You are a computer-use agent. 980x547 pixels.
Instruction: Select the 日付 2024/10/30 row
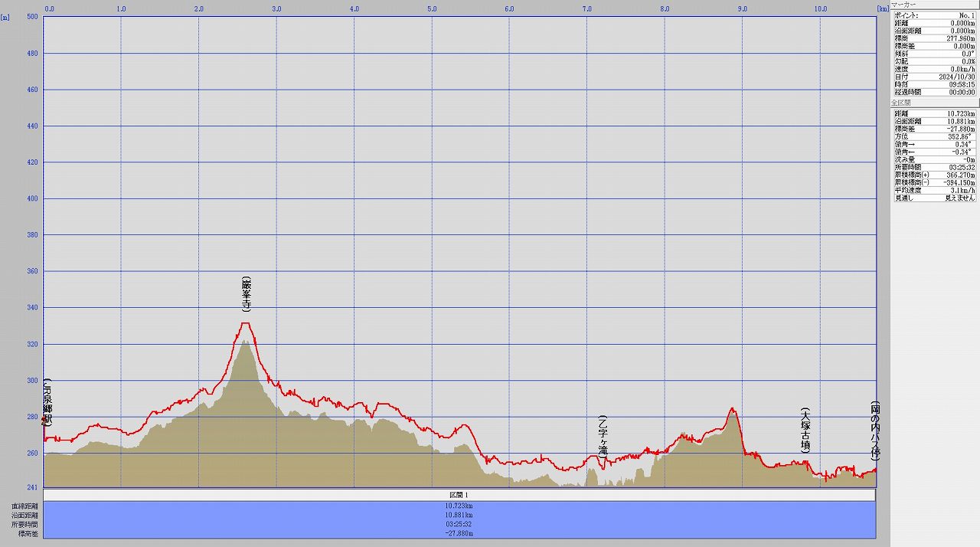coord(933,77)
